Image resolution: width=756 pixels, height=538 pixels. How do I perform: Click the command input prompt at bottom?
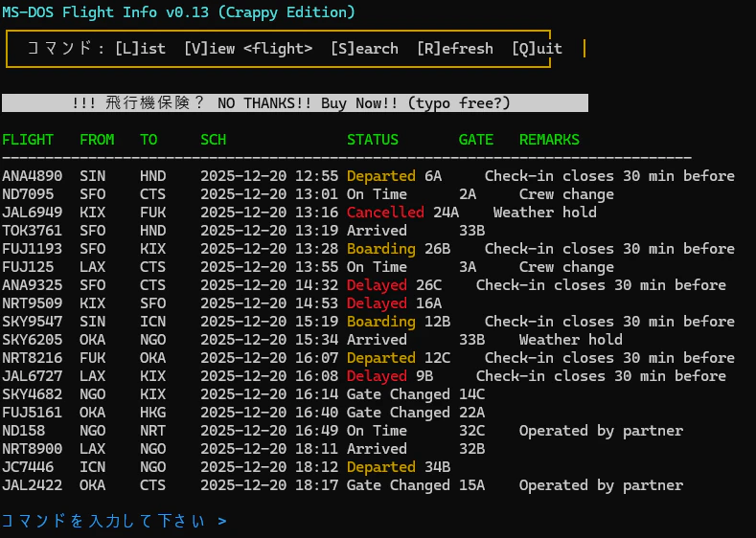[x=114, y=521]
